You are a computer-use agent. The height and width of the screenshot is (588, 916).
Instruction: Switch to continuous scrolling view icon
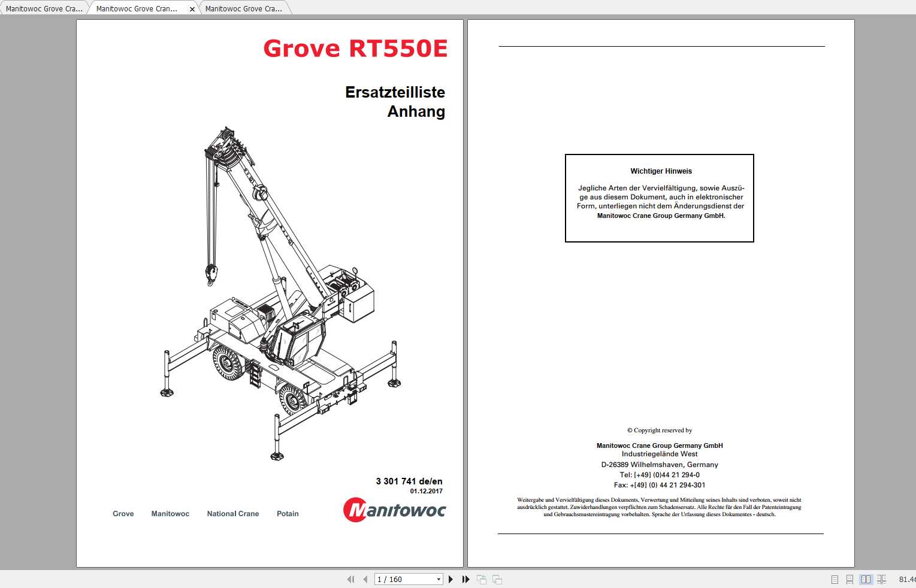click(849, 579)
